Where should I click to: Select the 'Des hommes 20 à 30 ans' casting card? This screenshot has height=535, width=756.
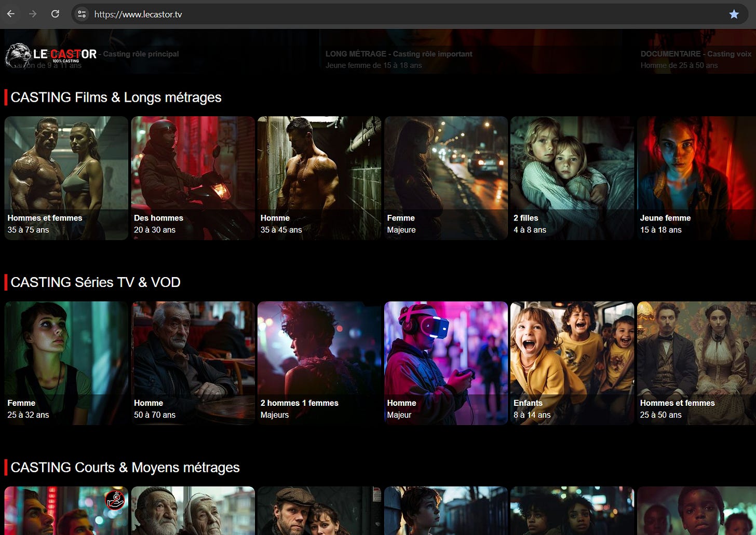pyautogui.click(x=193, y=177)
